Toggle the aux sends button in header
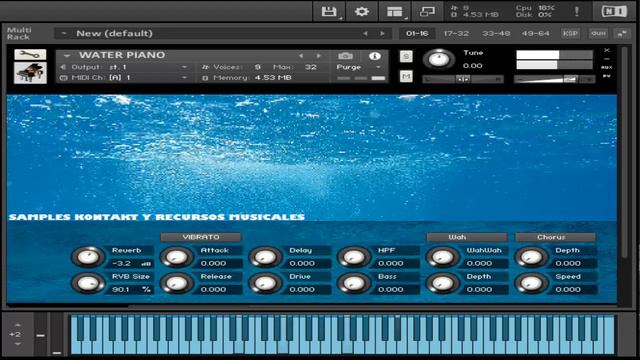 tap(598, 33)
